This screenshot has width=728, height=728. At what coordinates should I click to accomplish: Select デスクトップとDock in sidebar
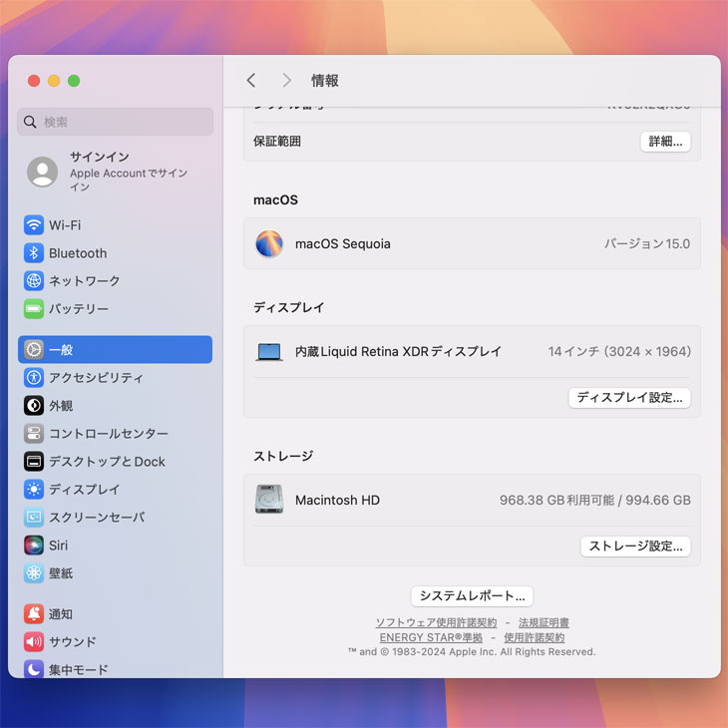[107, 462]
